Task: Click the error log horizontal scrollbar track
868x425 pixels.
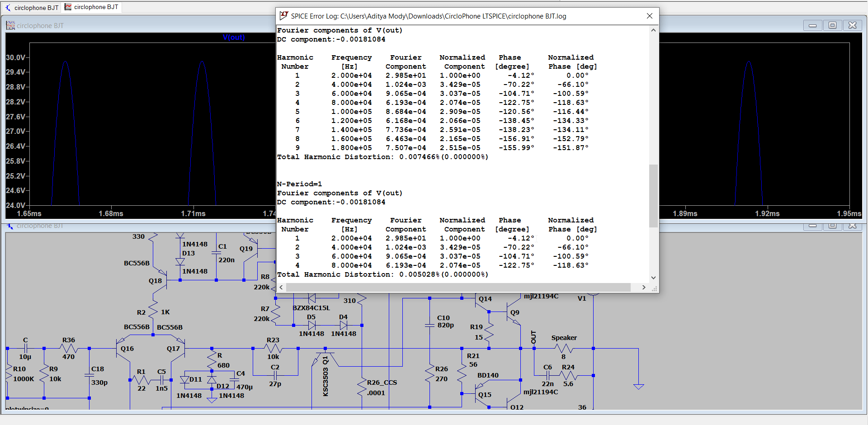Action: coord(458,287)
